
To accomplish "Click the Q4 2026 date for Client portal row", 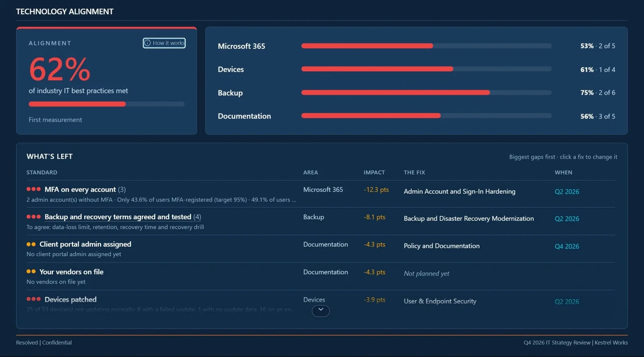I will pyautogui.click(x=567, y=246).
